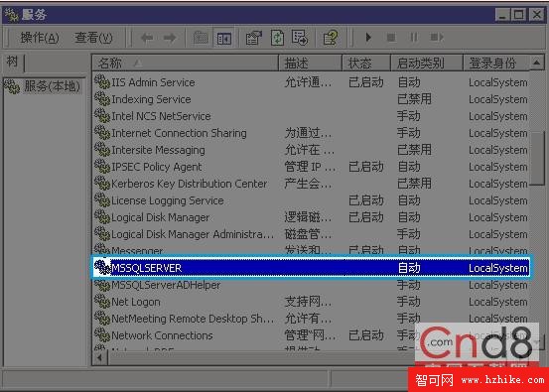Sort by the 描述 column header

click(x=310, y=63)
